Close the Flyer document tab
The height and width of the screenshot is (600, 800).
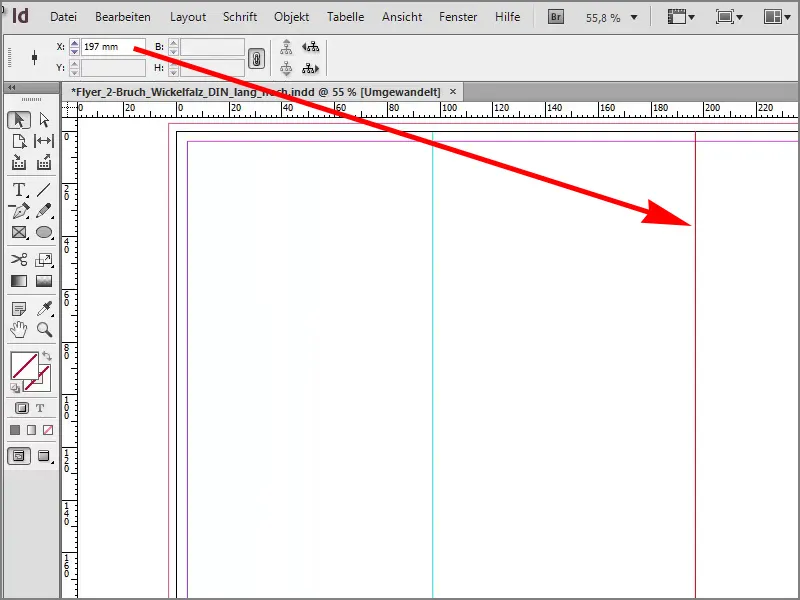[x=453, y=92]
